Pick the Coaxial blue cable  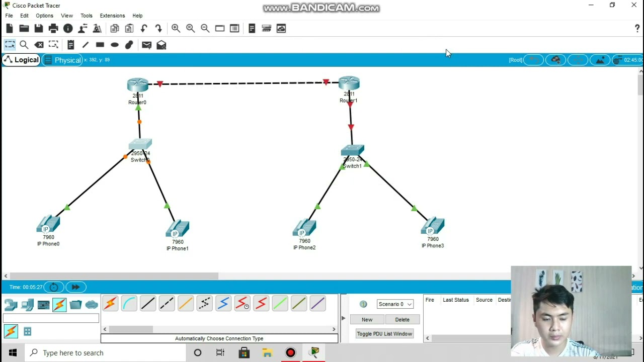pos(223,303)
